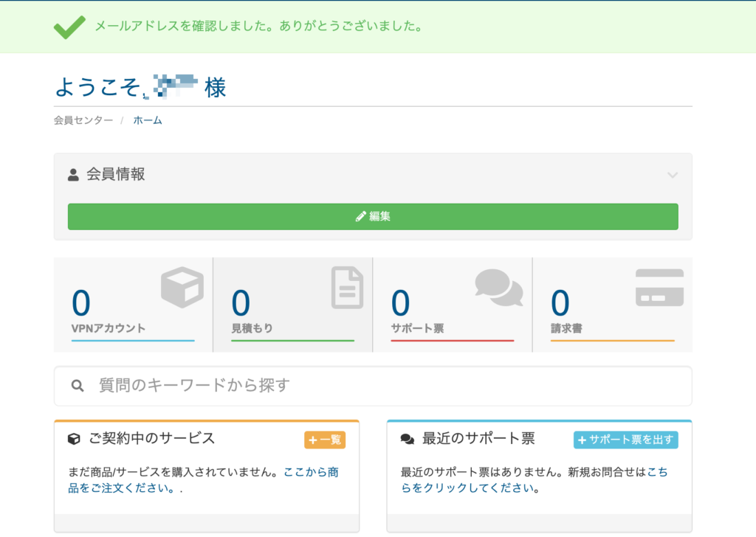Image resolution: width=756 pixels, height=537 pixels.
Task: Open the 請求書 count label
Action: 566,328
